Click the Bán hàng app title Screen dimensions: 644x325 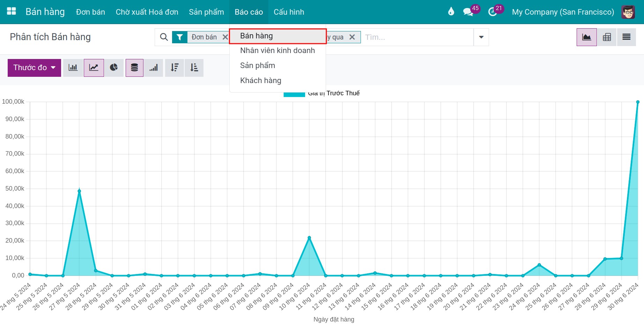coord(45,12)
